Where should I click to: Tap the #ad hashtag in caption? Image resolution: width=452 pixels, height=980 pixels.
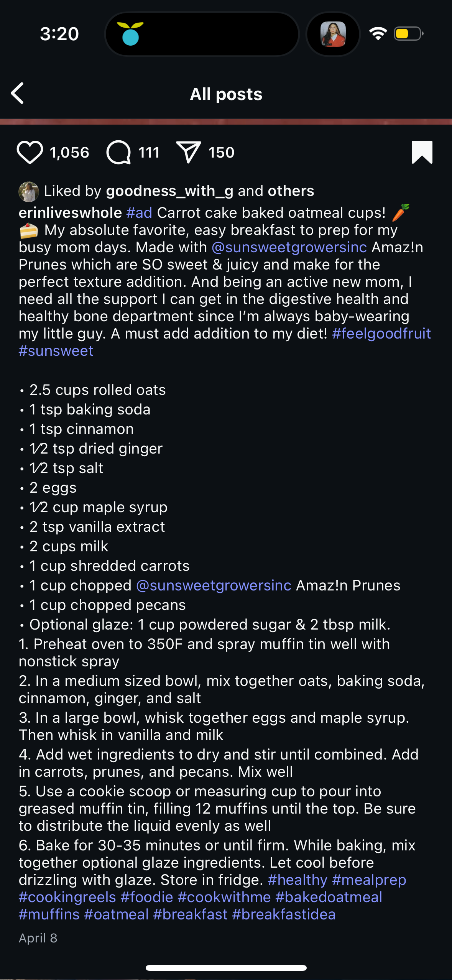click(x=139, y=213)
